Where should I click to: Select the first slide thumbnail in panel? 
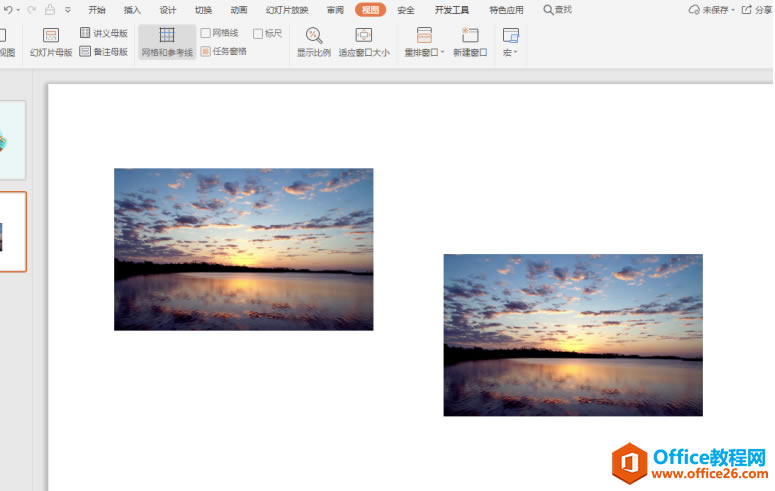[12, 140]
